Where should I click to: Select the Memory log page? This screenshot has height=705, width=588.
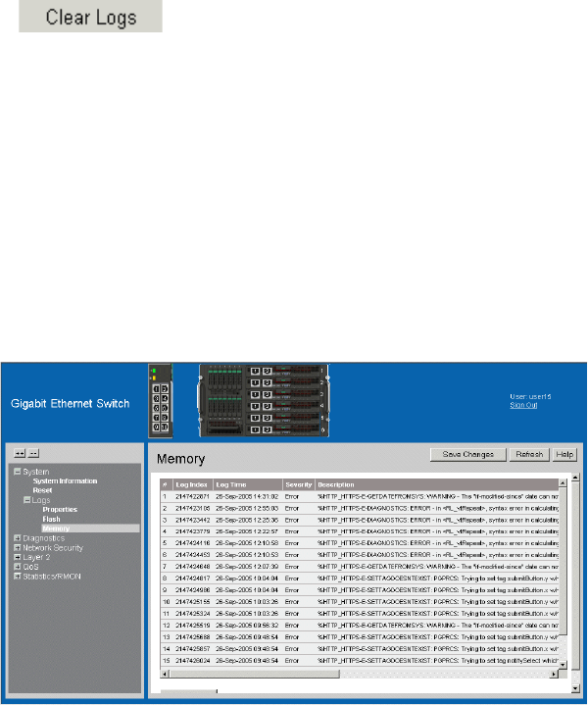56,529
